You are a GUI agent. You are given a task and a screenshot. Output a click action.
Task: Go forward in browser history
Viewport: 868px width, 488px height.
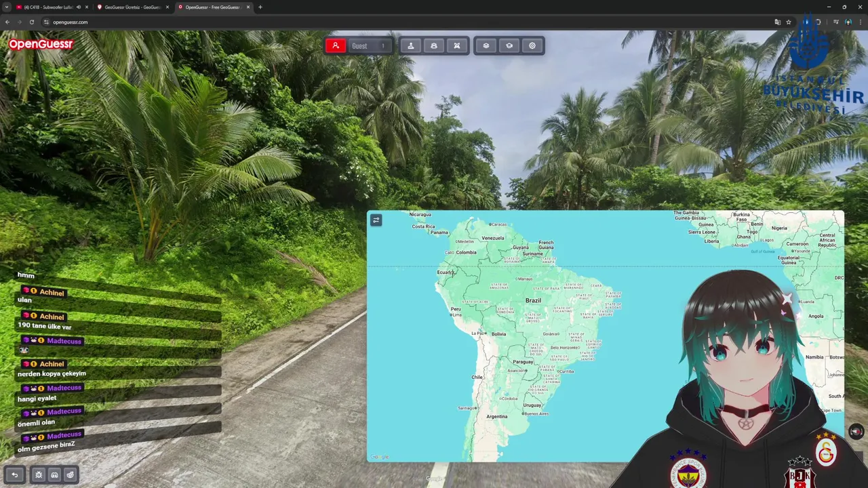20,22
